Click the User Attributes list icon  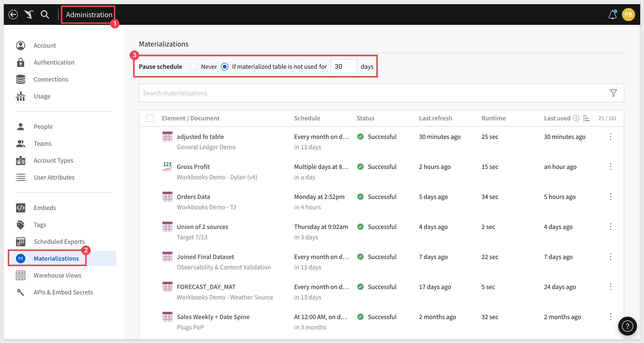click(20, 177)
